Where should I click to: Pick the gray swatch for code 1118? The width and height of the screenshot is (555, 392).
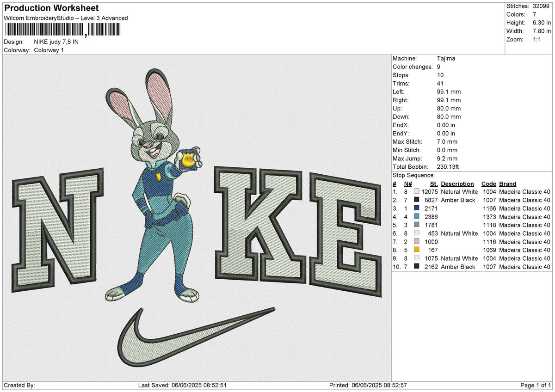click(x=417, y=225)
